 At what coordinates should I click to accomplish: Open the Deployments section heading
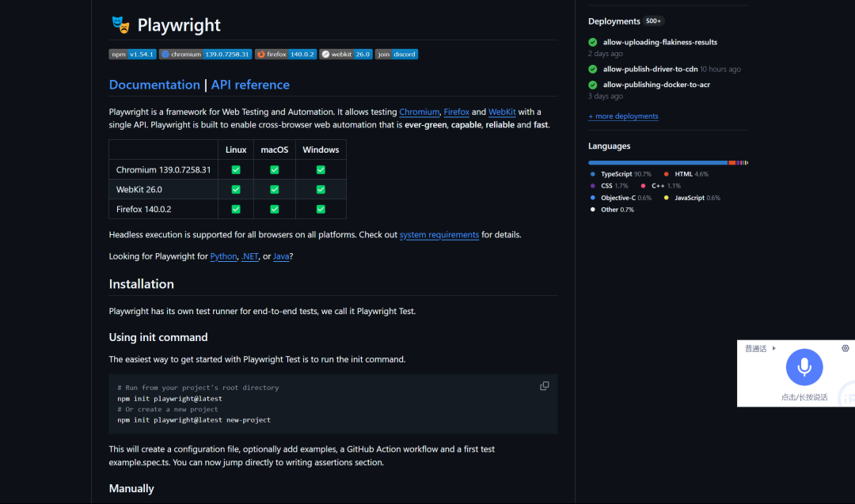(x=614, y=21)
